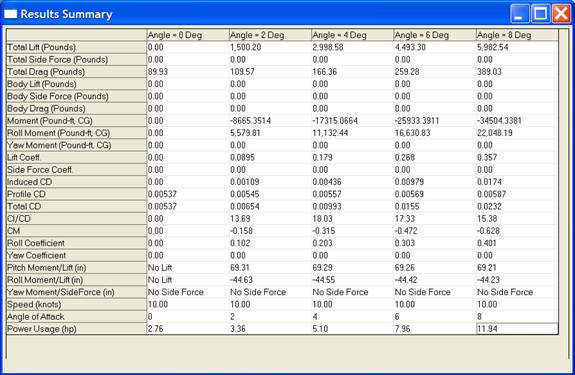Image resolution: width=575 pixels, height=375 pixels.
Task: Select the 22,048.19 roll moment cell
Action: point(517,133)
